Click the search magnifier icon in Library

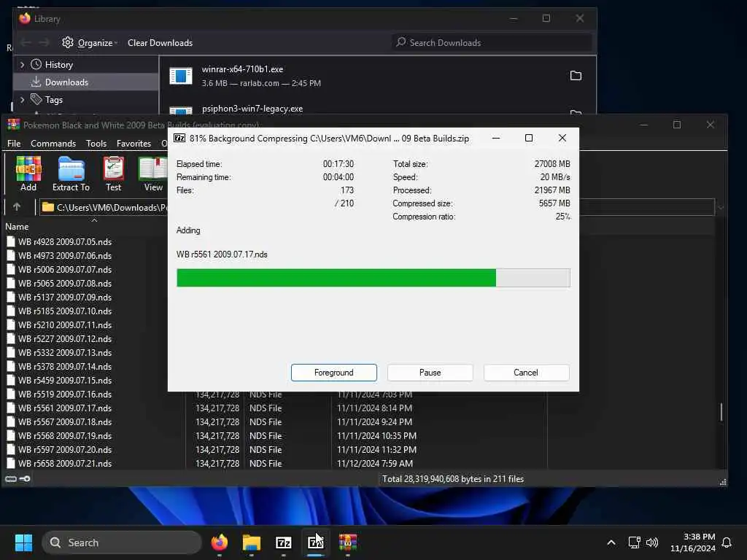click(401, 42)
